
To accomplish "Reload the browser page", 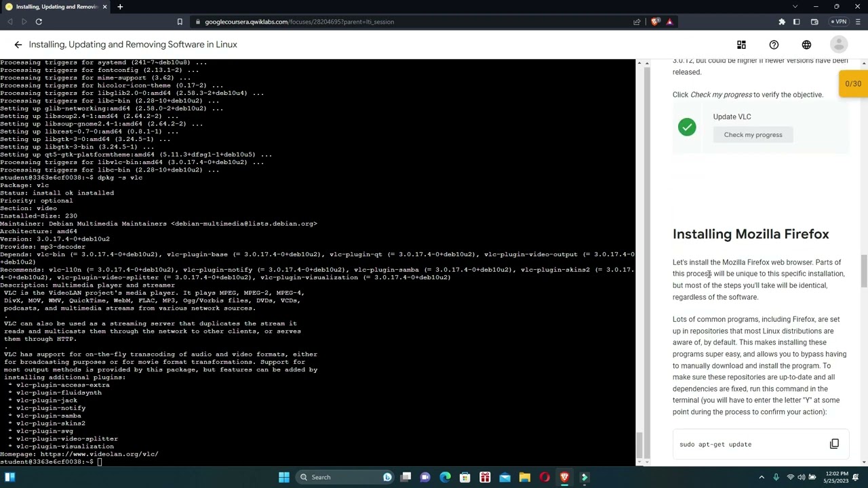I will (x=39, y=22).
